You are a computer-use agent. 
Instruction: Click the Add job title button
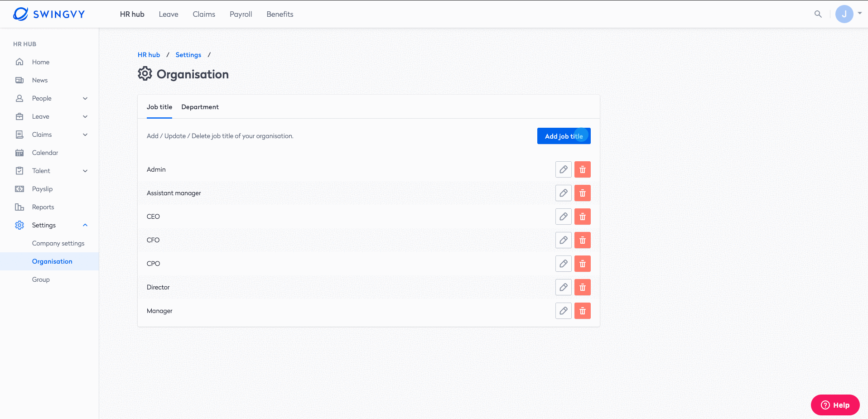coord(564,136)
